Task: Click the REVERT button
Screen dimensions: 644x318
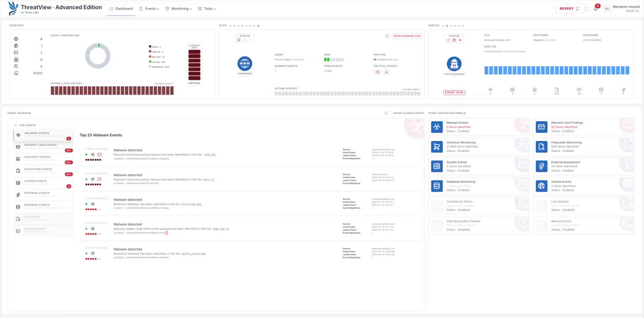Action: pyautogui.click(x=569, y=8)
